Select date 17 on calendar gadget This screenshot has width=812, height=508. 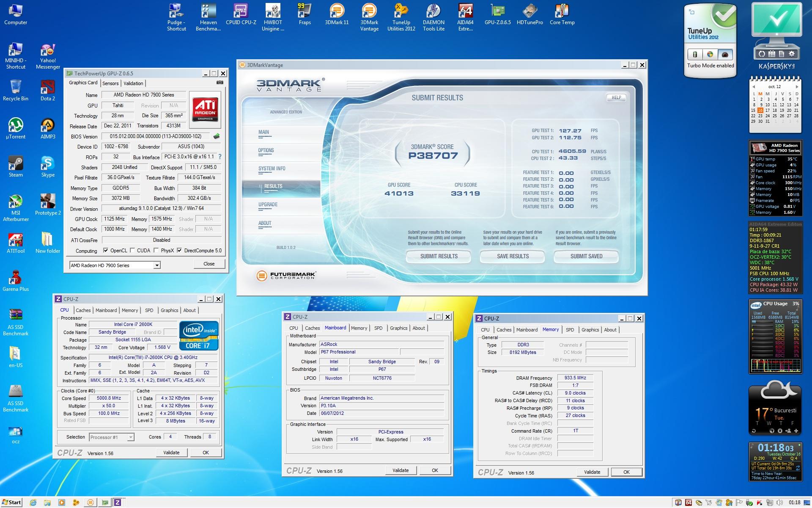(x=767, y=110)
